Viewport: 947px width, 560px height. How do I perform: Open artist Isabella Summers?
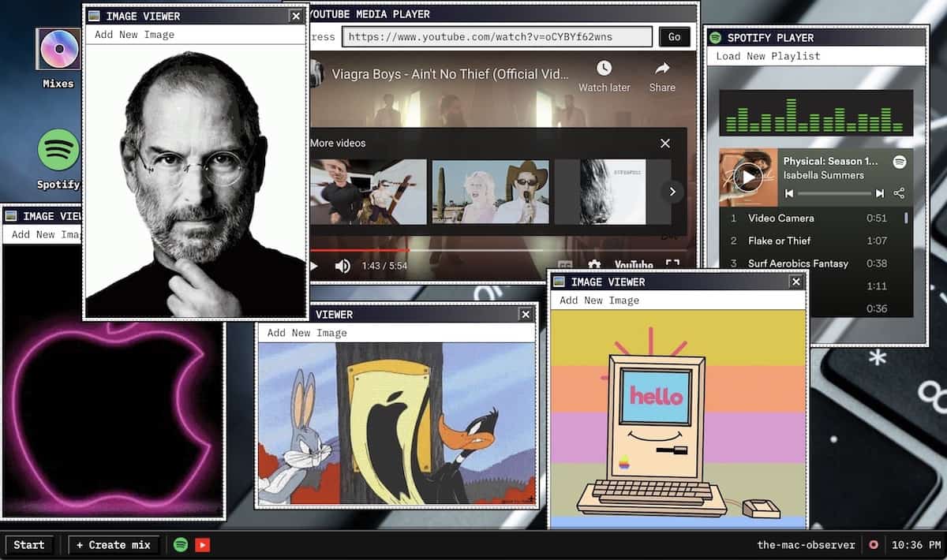[823, 175]
